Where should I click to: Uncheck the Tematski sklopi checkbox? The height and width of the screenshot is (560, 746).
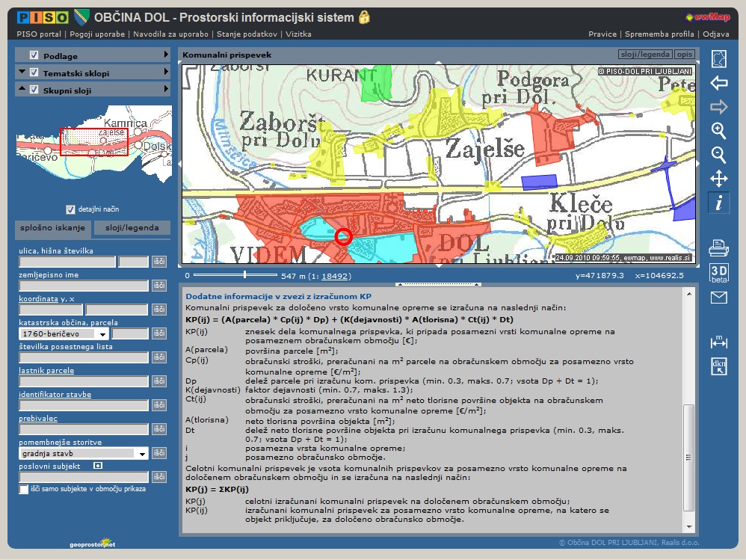point(34,73)
